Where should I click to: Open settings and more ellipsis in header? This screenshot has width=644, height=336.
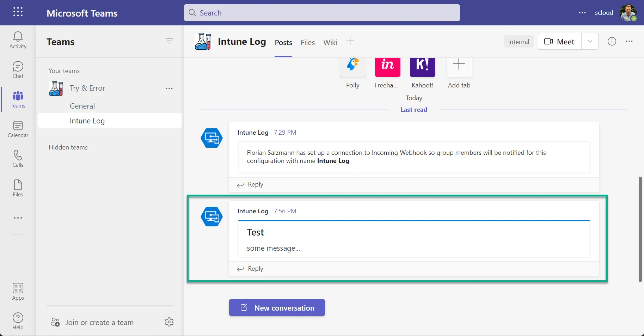tap(582, 13)
